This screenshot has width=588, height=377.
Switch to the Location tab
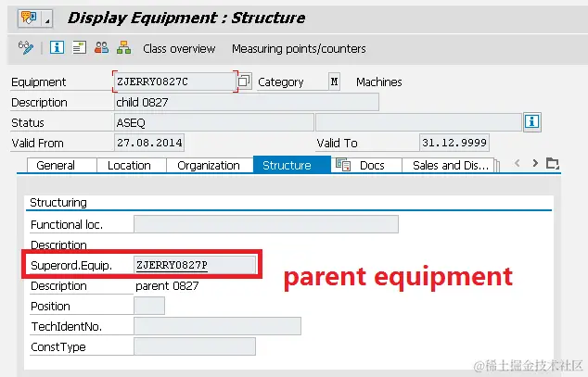132,165
